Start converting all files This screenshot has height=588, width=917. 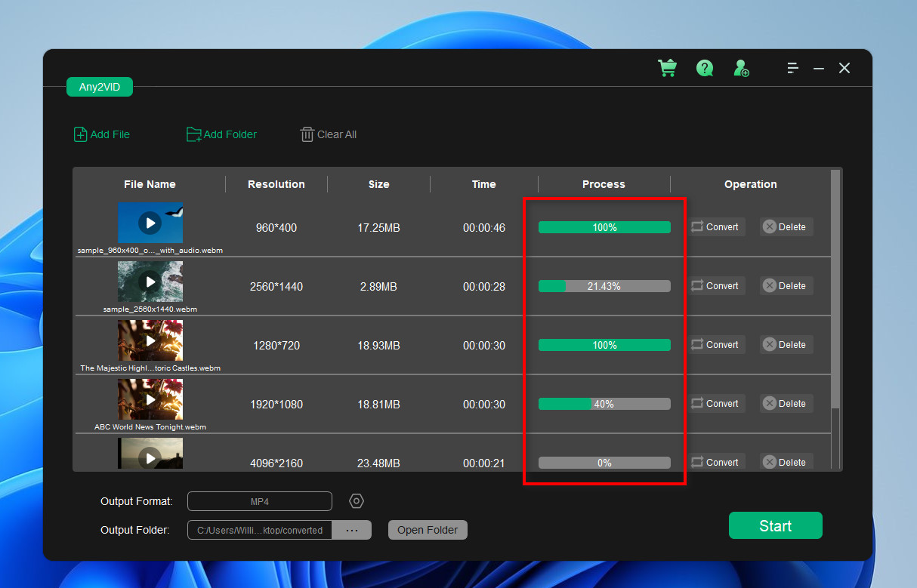(775, 525)
